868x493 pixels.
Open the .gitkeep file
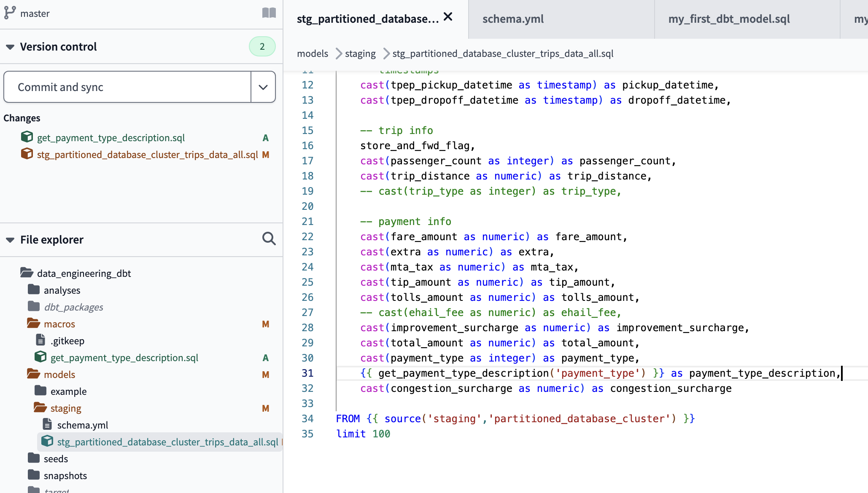pyautogui.click(x=67, y=341)
